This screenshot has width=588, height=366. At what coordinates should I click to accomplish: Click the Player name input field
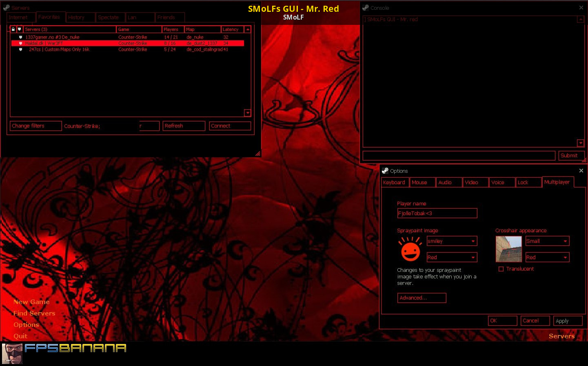(x=437, y=213)
